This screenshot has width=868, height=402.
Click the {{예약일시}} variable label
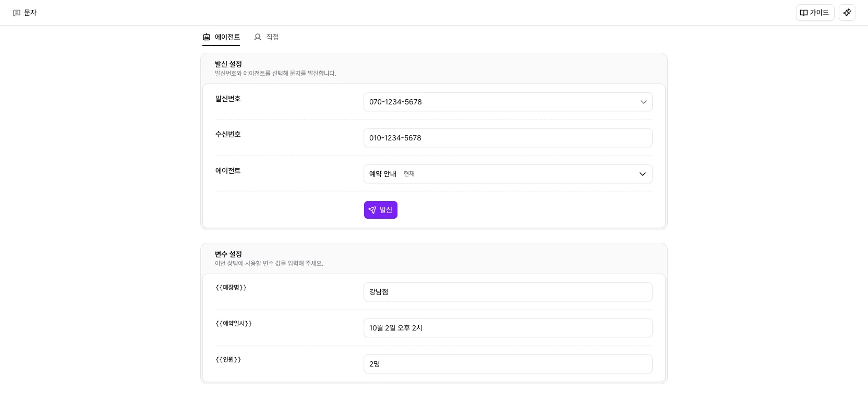coord(234,324)
